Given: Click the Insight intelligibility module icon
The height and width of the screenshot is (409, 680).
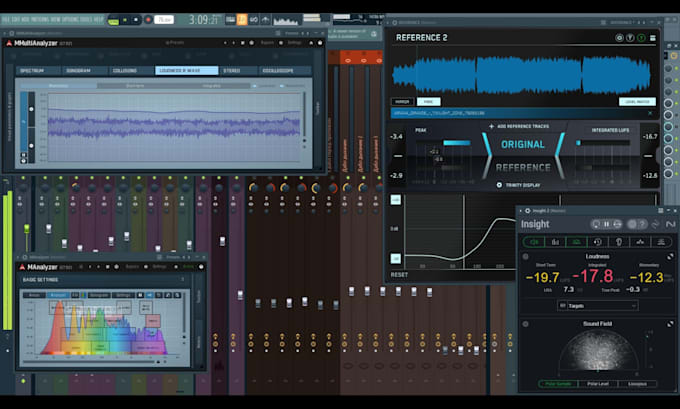Looking at the screenshot, I should point(619,242).
